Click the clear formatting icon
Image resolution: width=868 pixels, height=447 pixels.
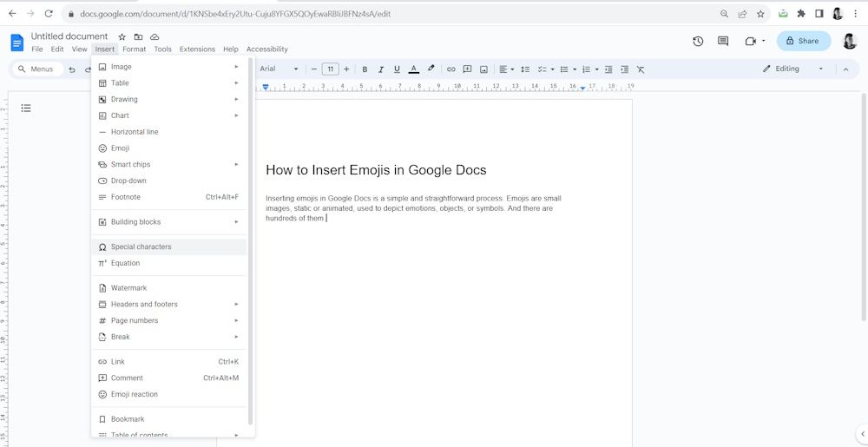[x=641, y=69]
